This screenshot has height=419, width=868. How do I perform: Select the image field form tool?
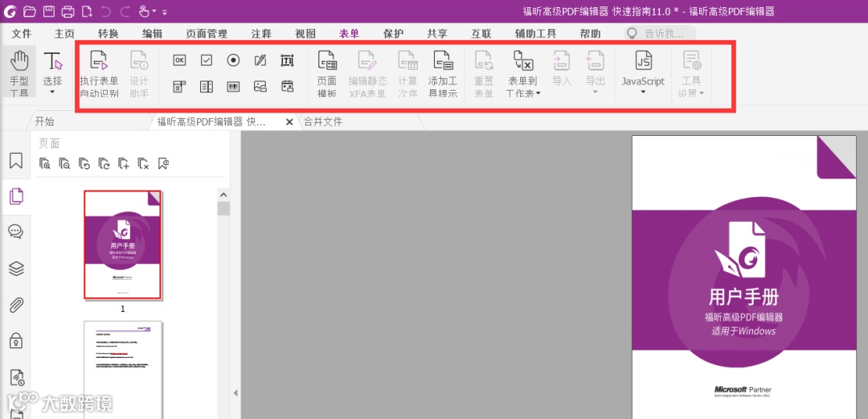260,86
